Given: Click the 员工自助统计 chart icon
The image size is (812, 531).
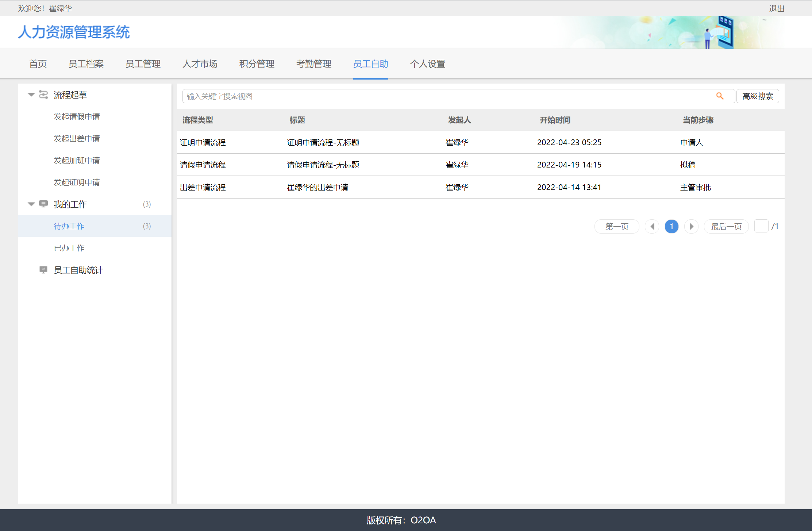Looking at the screenshot, I should 43,270.
